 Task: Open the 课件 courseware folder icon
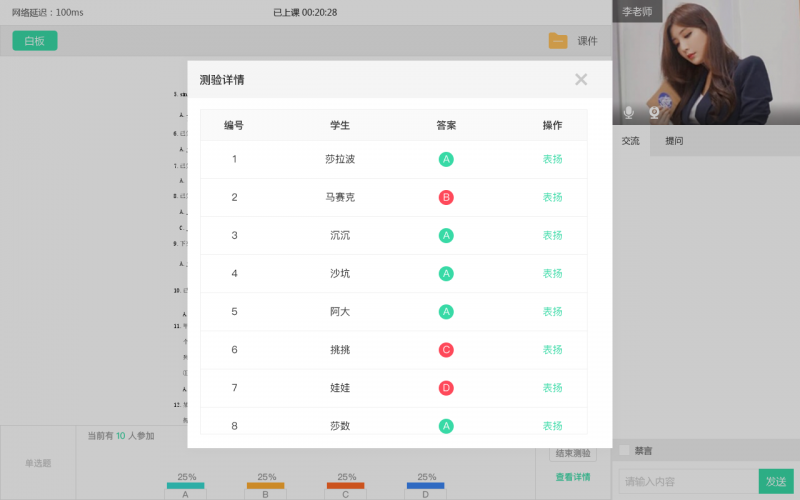[558, 41]
